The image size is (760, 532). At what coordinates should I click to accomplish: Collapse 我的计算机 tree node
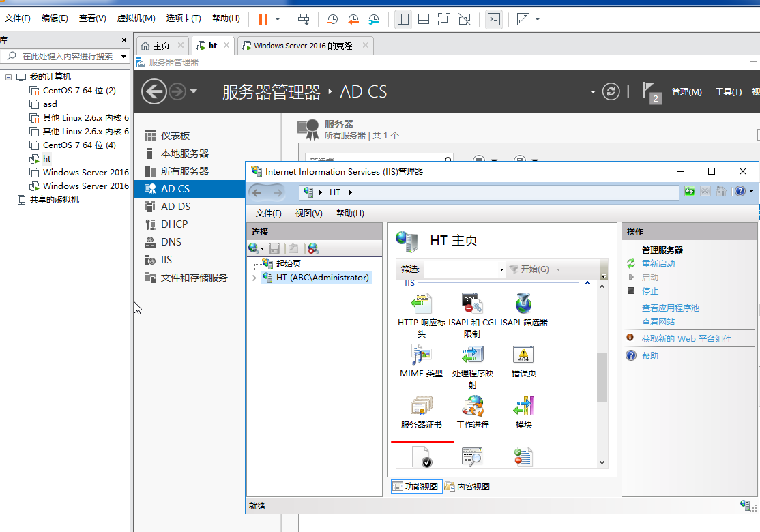pos(8,77)
